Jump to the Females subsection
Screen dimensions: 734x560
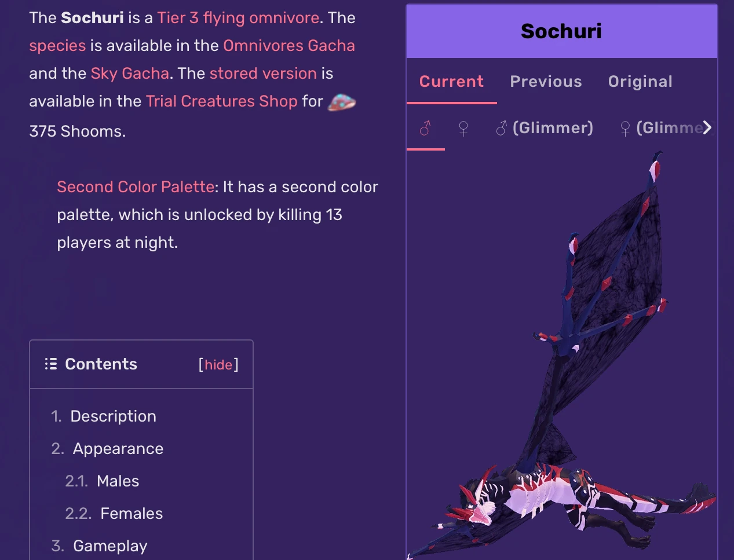pos(131,514)
